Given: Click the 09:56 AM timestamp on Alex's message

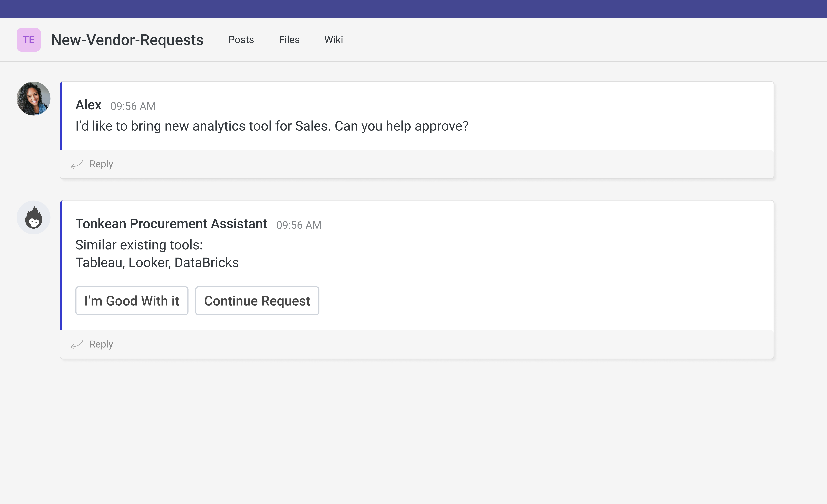Looking at the screenshot, I should (133, 106).
